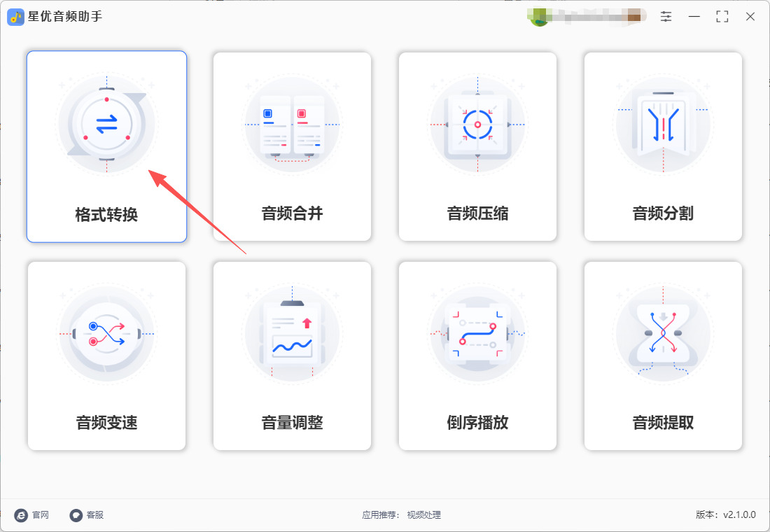Choose the 音频分割 audio split icon
The image size is (770, 532).
point(663,124)
